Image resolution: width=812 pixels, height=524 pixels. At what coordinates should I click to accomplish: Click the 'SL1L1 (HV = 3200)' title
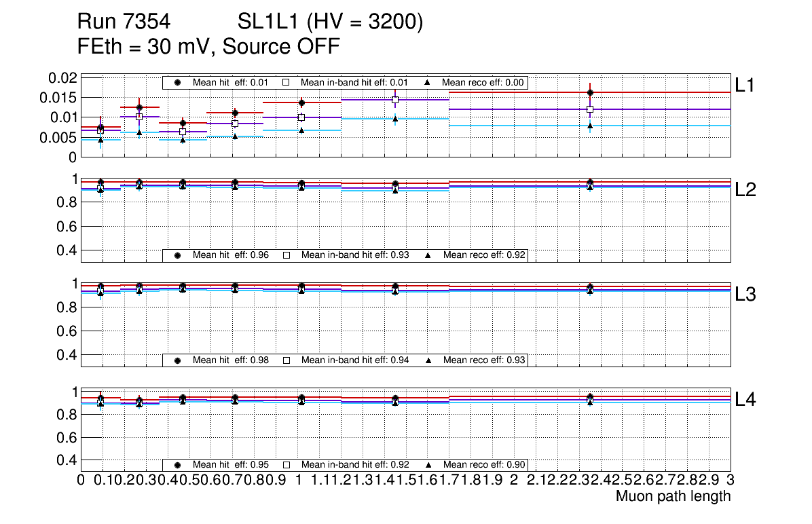(331, 23)
